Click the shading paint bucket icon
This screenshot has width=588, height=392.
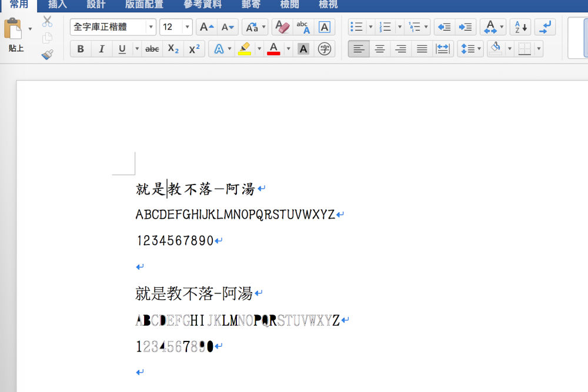[x=496, y=49]
